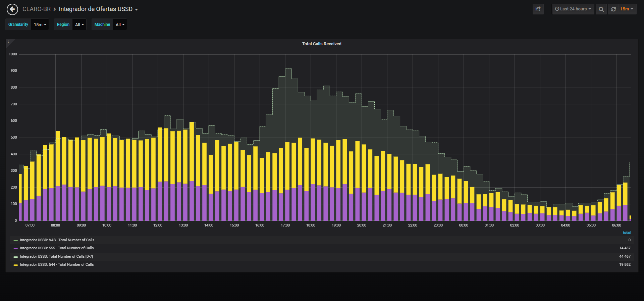The height and width of the screenshot is (301, 644).
Task: Click the CLARO-BR folder link
Action: pyautogui.click(x=37, y=9)
